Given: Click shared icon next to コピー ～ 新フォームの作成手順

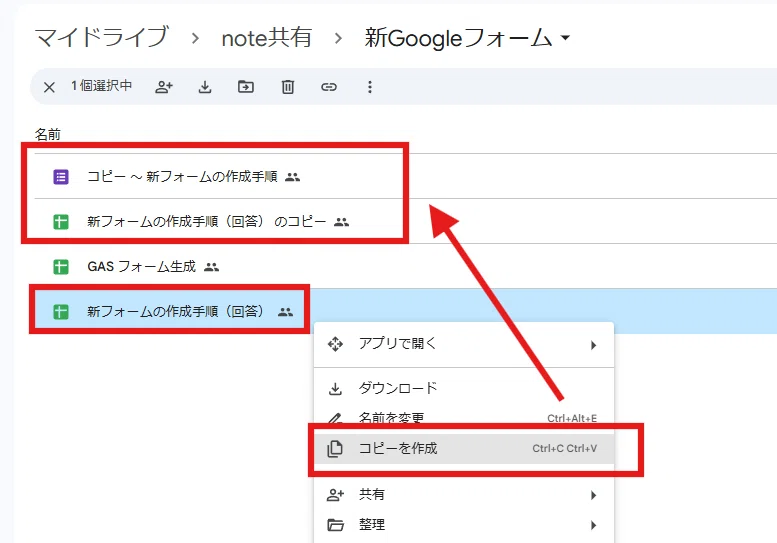Looking at the screenshot, I should coord(292,177).
